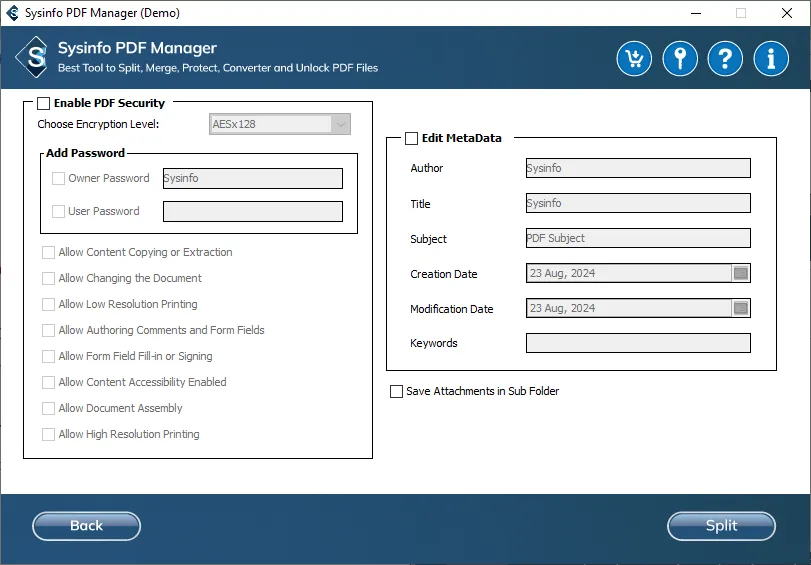Open the Modification Date calendar picker
Screen dimensions: 811x565
[741, 308]
